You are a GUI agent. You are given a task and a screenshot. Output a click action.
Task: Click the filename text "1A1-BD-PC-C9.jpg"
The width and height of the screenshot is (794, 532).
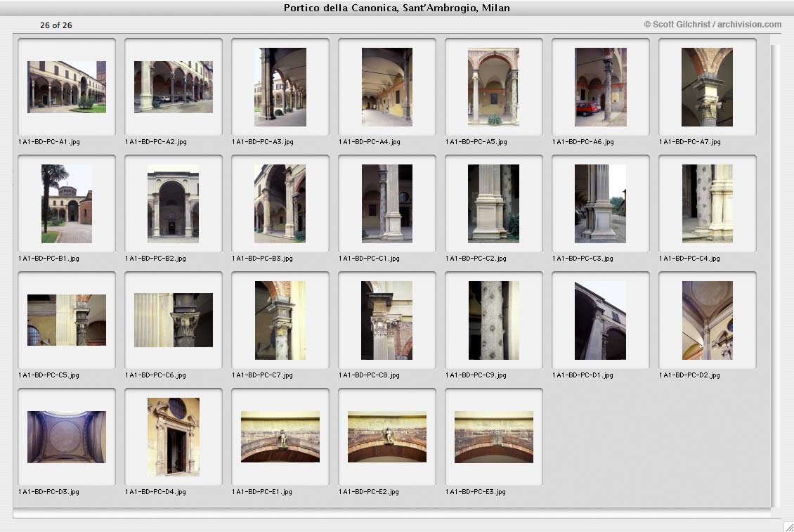(476, 375)
